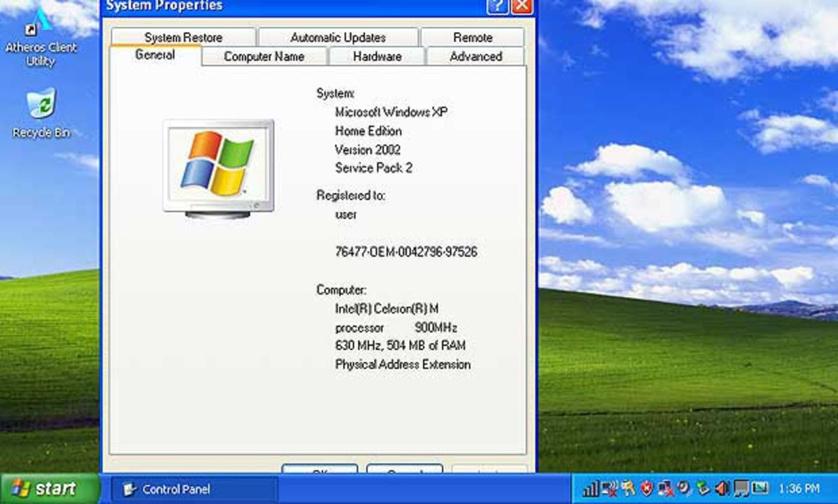
Task: Click the 'Microsoft Windows XP' text
Action: tap(392, 112)
